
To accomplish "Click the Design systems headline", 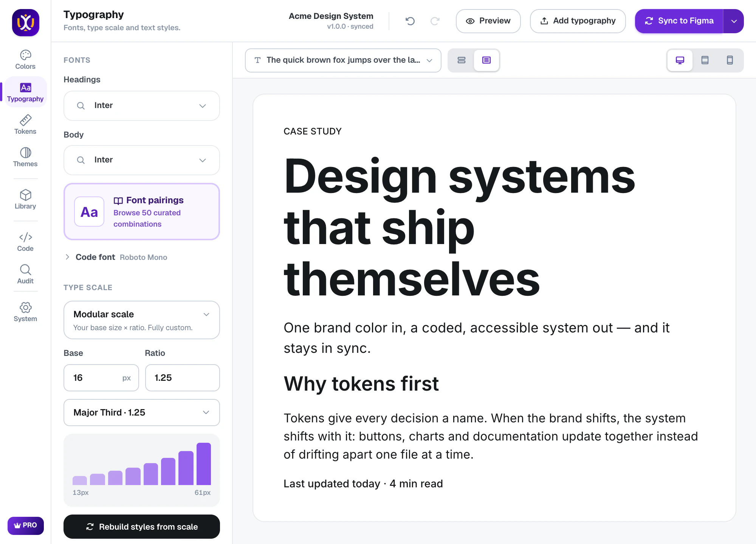I will pos(459,227).
